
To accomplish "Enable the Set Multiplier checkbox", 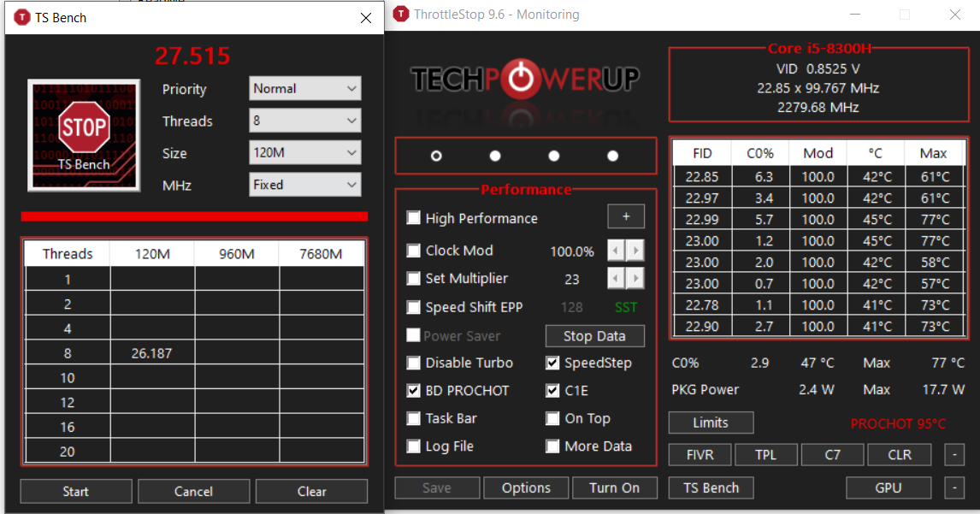I will (413, 278).
